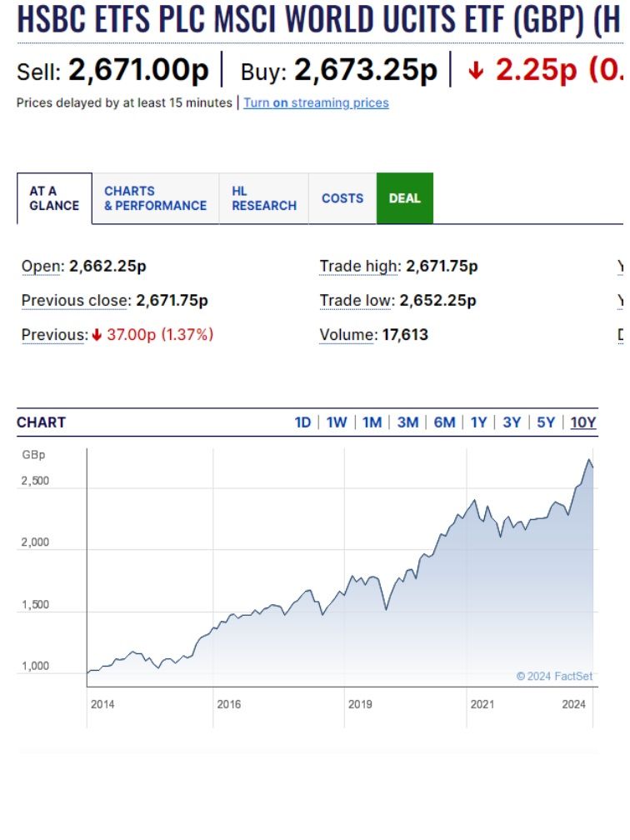
Task: Select the 10Y chart range
Action: click(583, 422)
